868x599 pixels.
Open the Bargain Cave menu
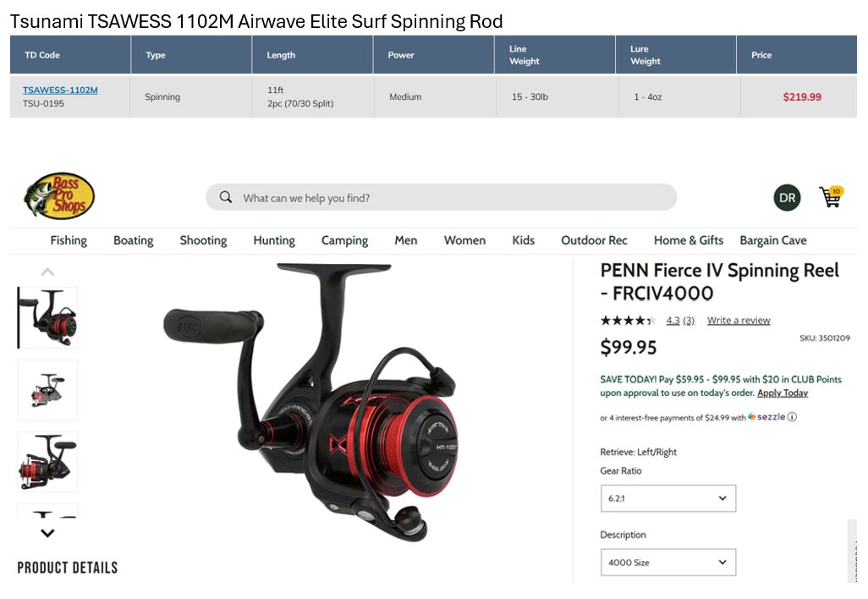772,240
